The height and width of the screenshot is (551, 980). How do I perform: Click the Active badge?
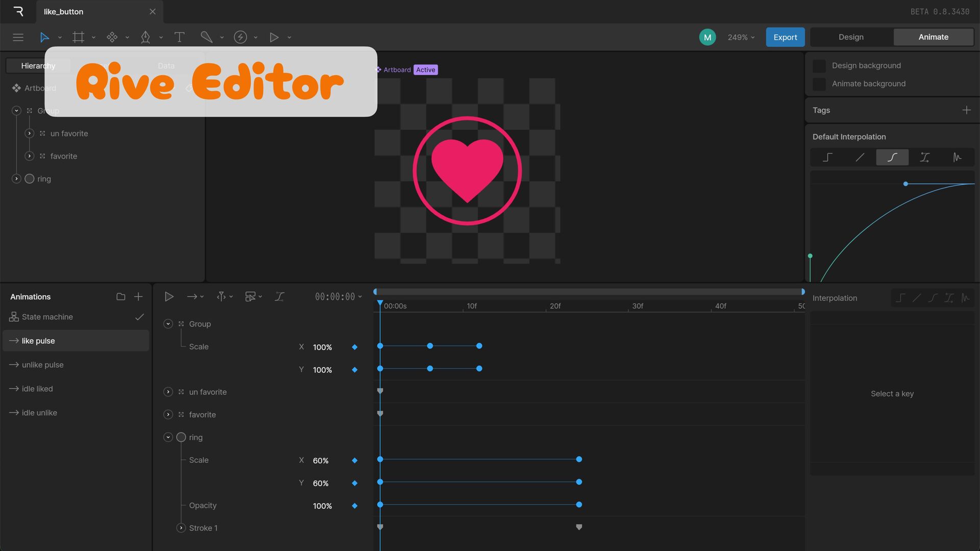[426, 70]
